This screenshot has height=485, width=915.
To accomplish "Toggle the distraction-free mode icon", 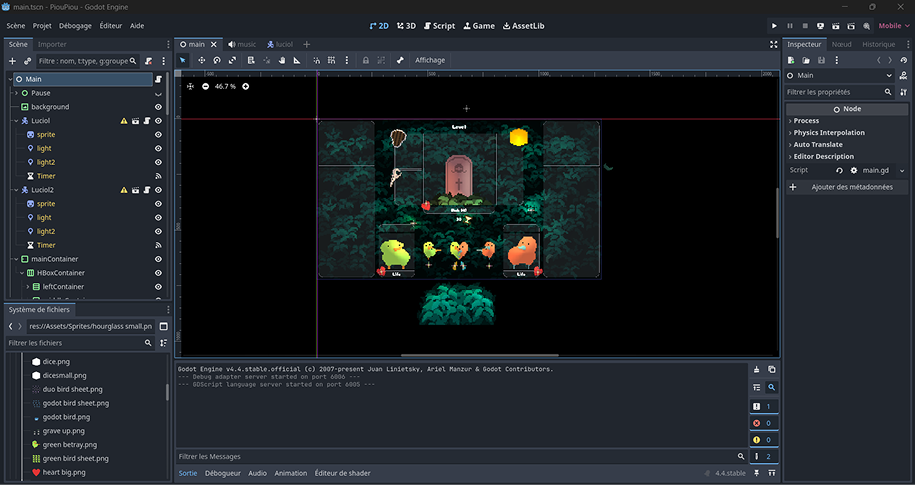I will point(774,44).
